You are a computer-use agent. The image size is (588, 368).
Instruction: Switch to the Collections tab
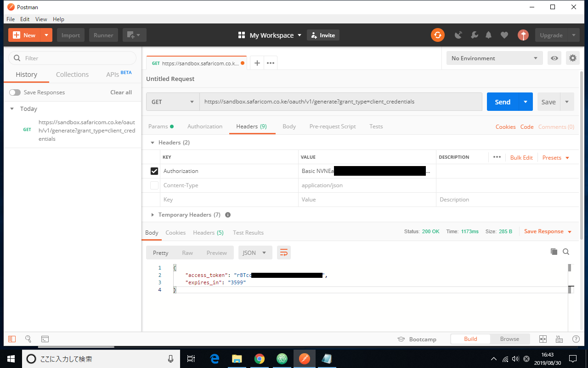point(72,75)
